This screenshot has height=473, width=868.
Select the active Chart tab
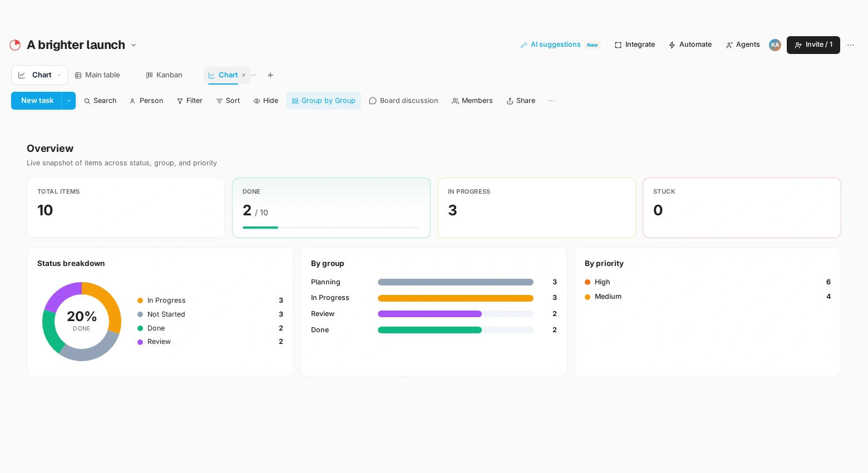(x=223, y=75)
